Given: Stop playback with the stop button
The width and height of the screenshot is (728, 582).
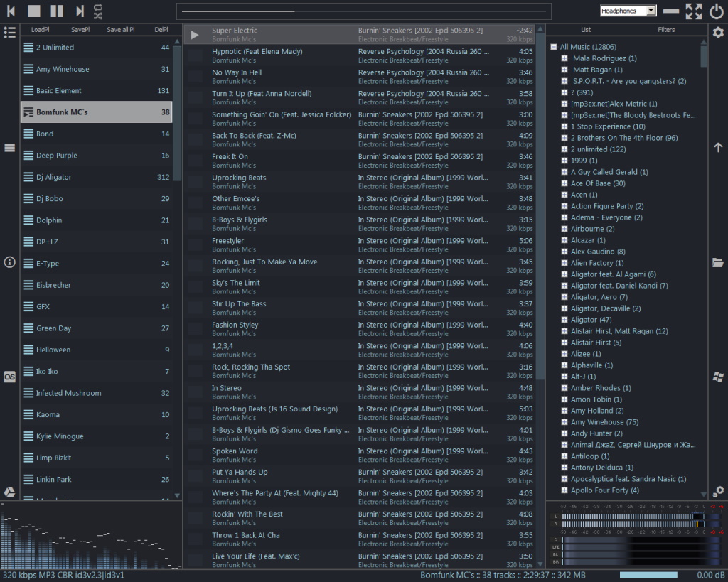Looking at the screenshot, I should (34, 11).
